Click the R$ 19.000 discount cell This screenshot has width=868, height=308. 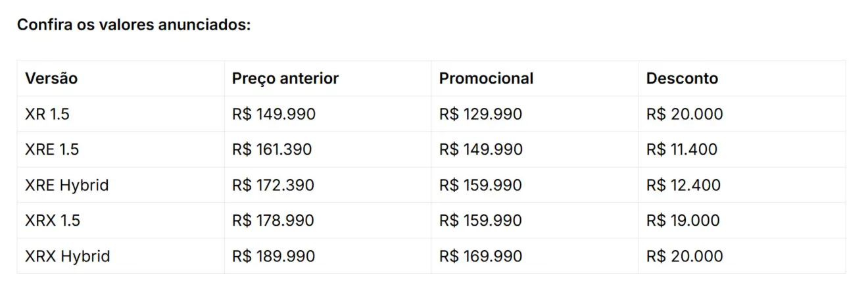[x=742, y=220]
